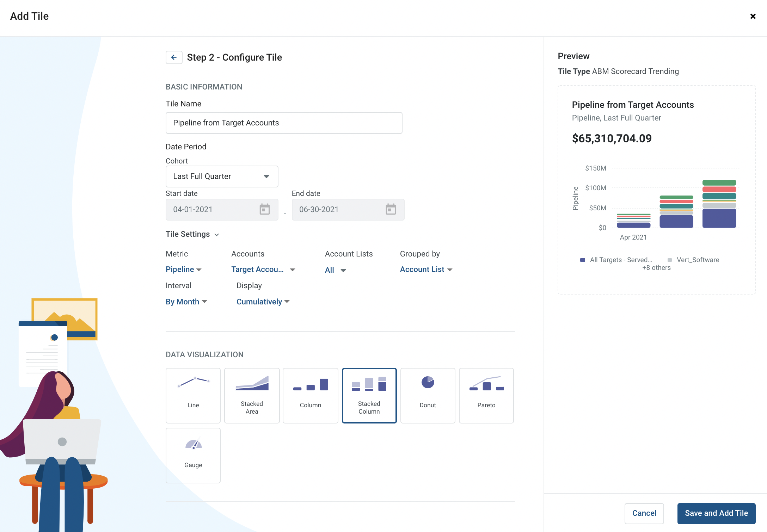The height and width of the screenshot is (532, 767).
Task: Open the End date calendar picker
Action: tap(391, 209)
